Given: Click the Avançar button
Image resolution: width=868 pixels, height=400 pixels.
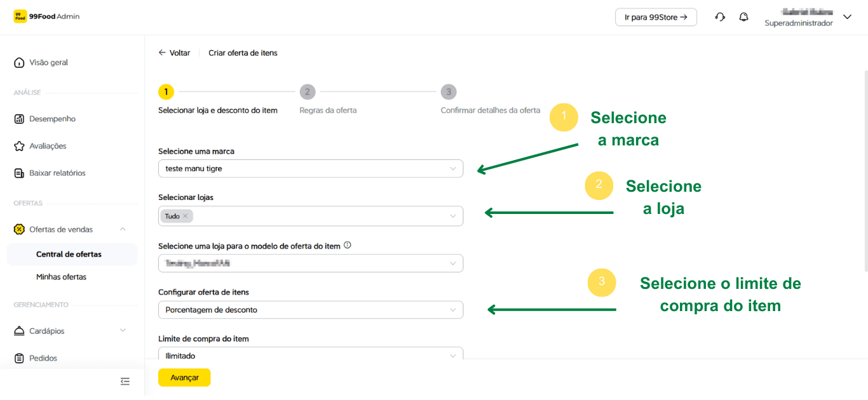Looking at the screenshot, I should [x=184, y=378].
